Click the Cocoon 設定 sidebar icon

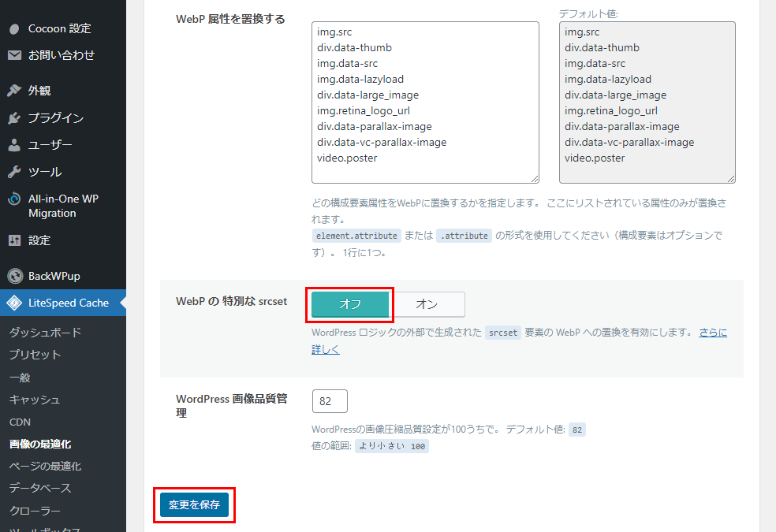[x=14, y=29]
